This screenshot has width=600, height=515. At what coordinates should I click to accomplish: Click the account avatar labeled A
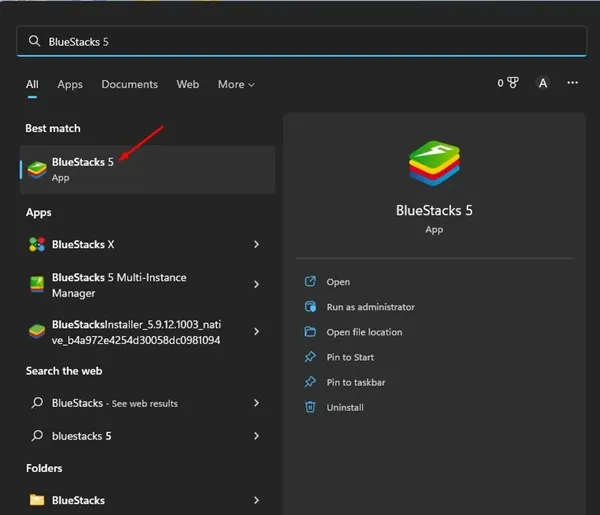pos(543,84)
